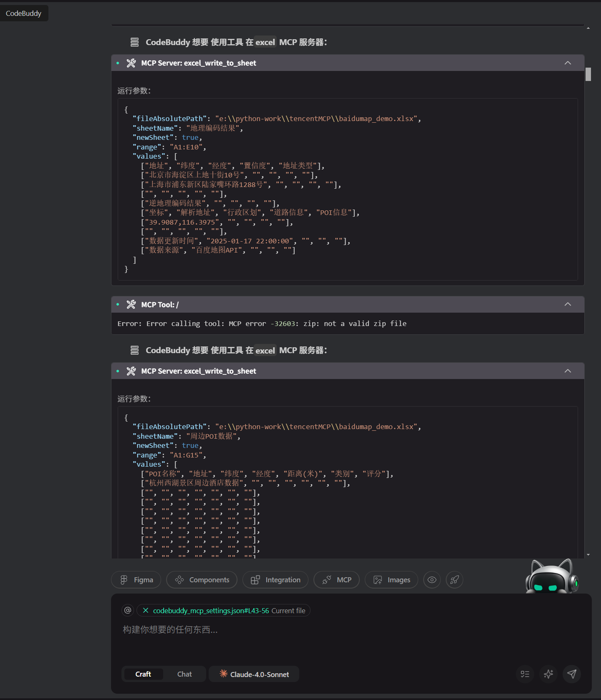601x700 pixels.
Task: Click server icon beside second CodeBuddy excel request
Action: (x=134, y=350)
